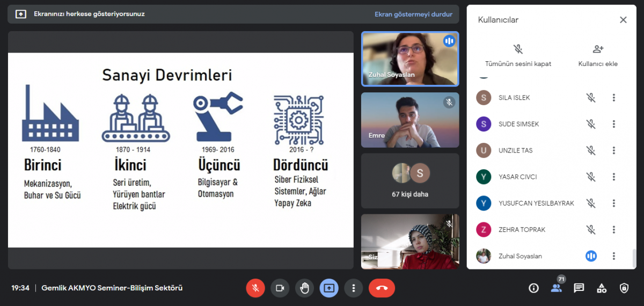Screen dimensions: 644x306
Task: Click the Dördüncü heading on slide
Action: (x=301, y=164)
